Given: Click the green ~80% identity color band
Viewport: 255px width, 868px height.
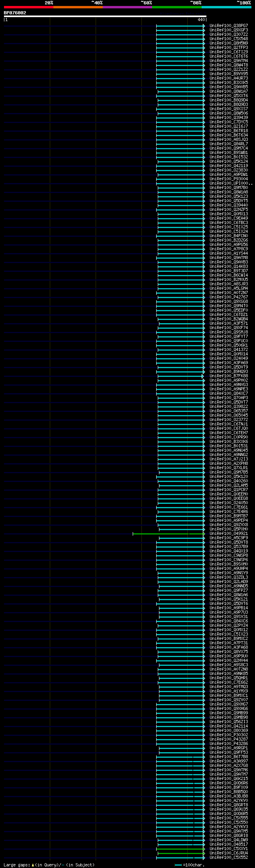Looking at the screenshot, I should point(177,7).
